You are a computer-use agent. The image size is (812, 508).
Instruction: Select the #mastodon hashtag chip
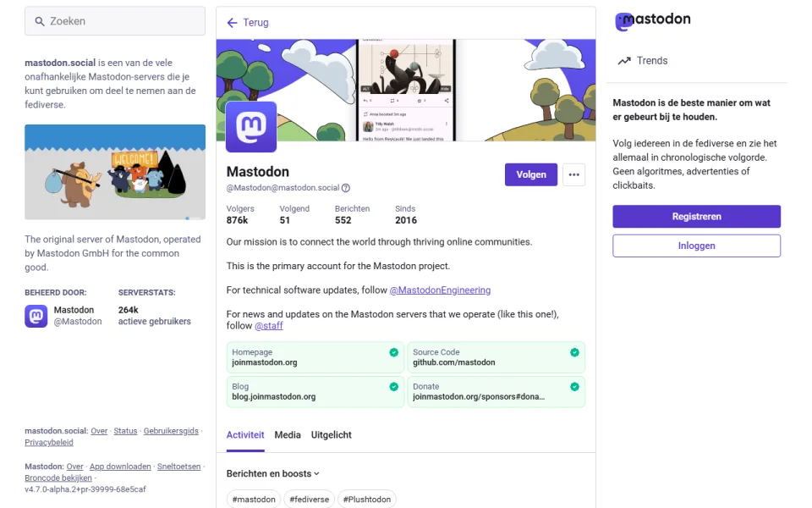pos(254,500)
